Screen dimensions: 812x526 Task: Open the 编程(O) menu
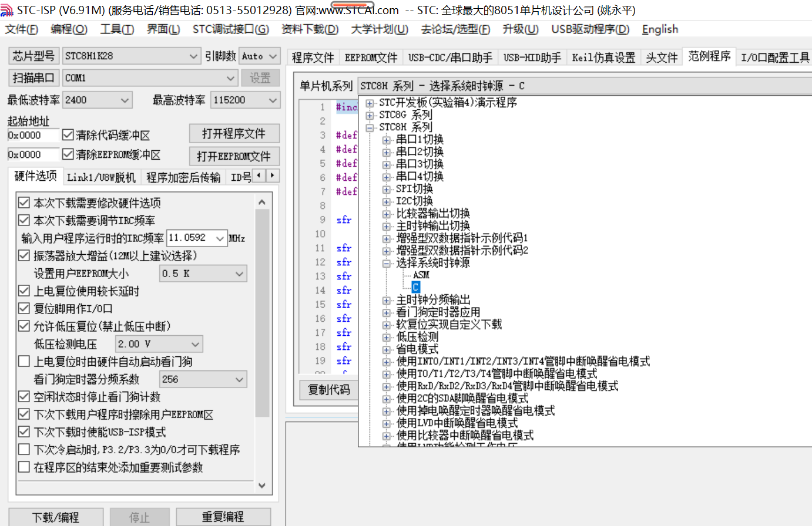69,29
